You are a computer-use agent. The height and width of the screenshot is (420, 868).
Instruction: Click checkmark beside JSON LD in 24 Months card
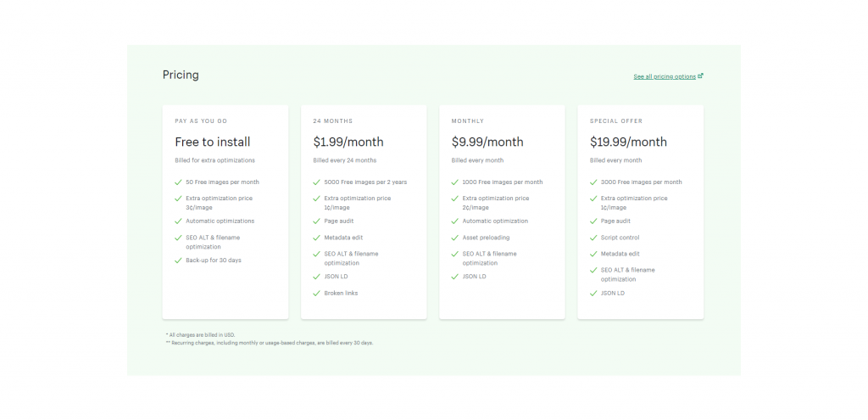coord(317,277)
